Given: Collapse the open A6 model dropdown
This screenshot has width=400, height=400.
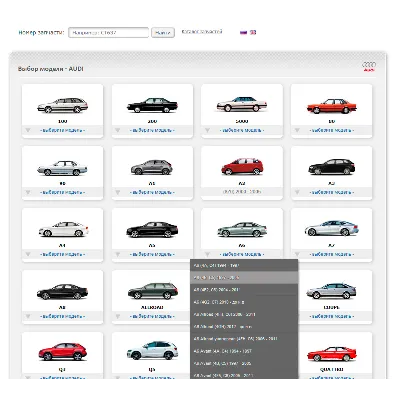Looking at the screenshot, I should [242, 254].
